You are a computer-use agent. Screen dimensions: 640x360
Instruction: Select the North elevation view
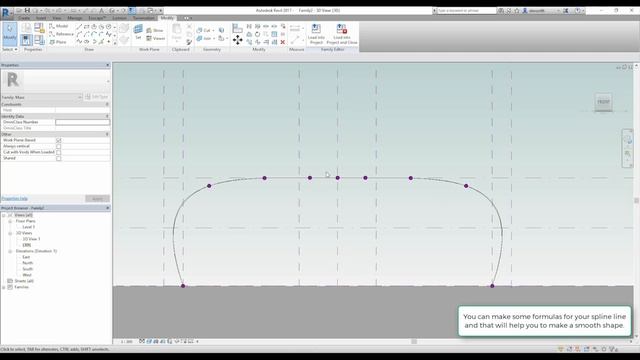pyautogui.click(x=27, y=263)
